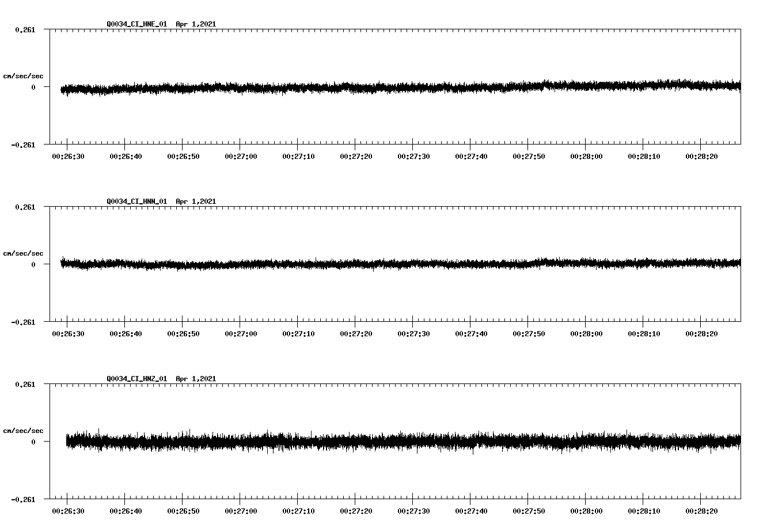The image size is (782, 532).
Task: Click the Apr 1,2021 date beside the HNZ title
Action: coord(196,378)
